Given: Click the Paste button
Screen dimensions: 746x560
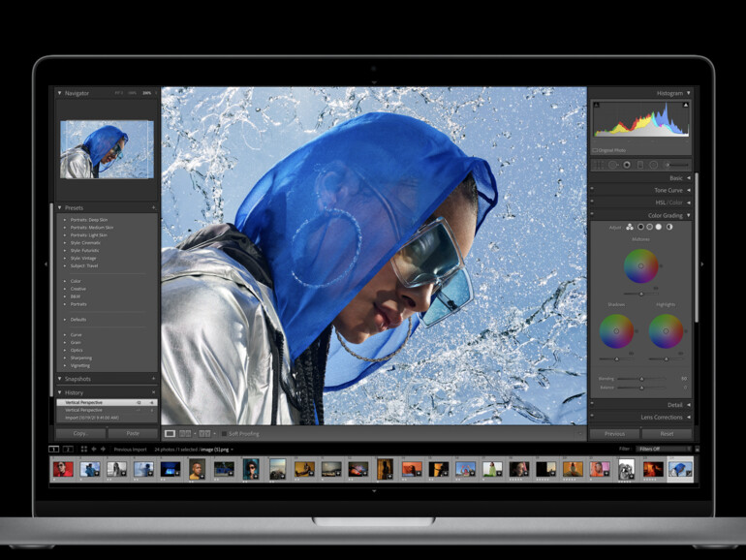Looking at the screenshot, I should [x=133, y=433].
